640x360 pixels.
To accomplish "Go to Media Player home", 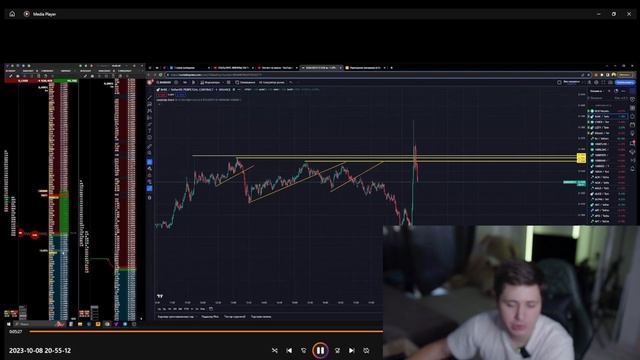I will click(x=12, y=14).
